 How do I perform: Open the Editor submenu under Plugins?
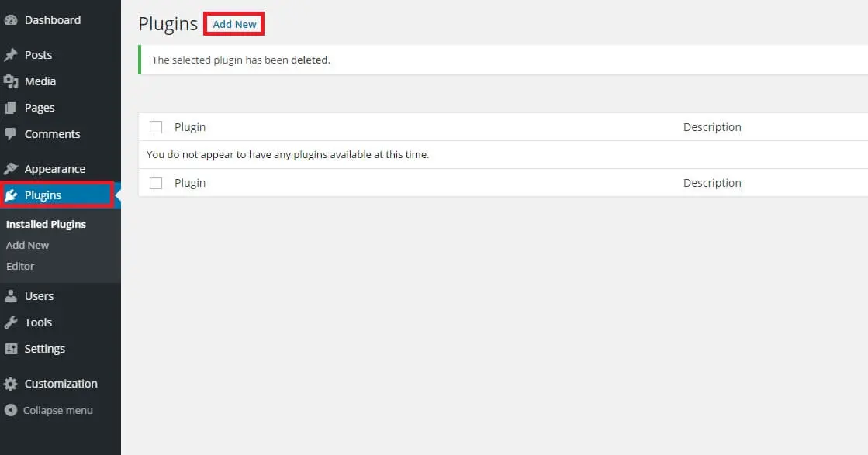coord(20,266)
